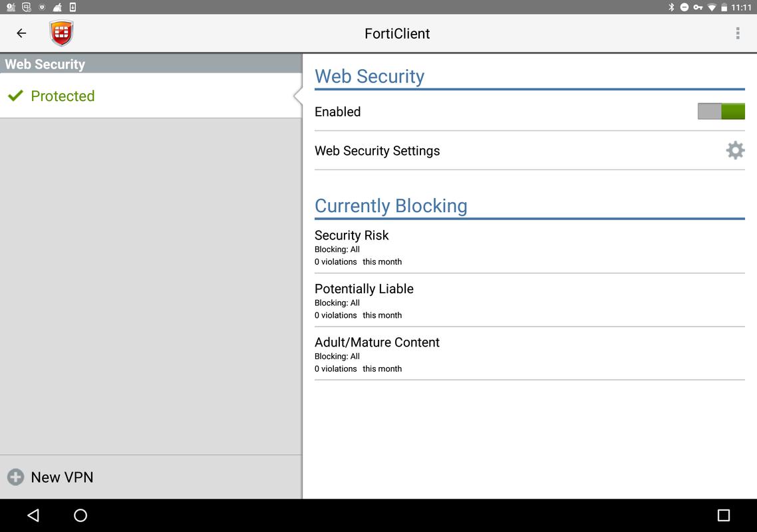Click the FortiClient shield logo
Screen dimensions: 757x532
tap(61, 33)
